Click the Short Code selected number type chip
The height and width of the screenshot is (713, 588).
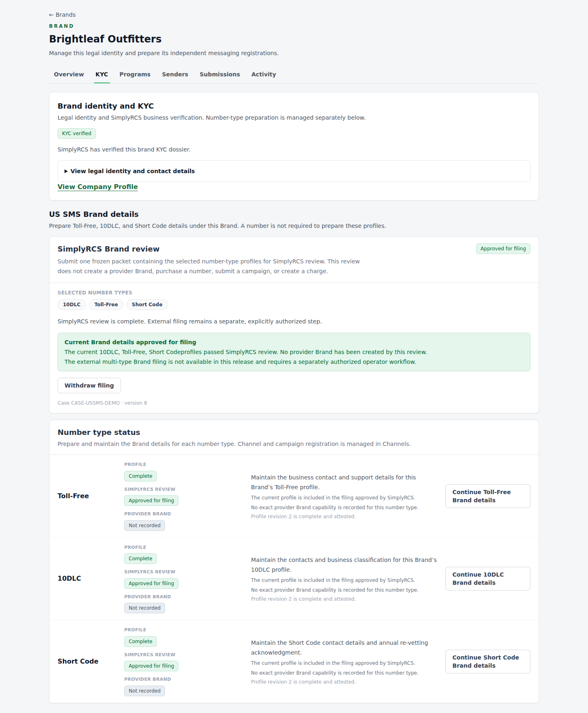(x=147, y=305)
